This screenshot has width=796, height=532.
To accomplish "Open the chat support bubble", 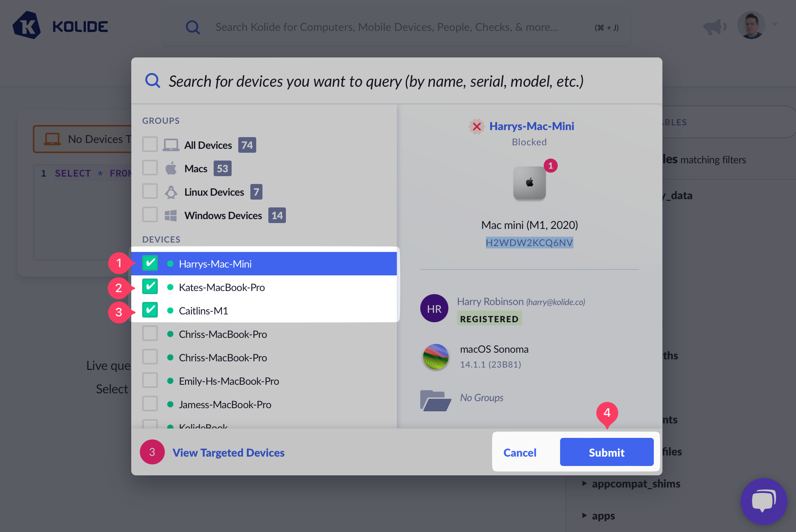I will tap(763, 501).
